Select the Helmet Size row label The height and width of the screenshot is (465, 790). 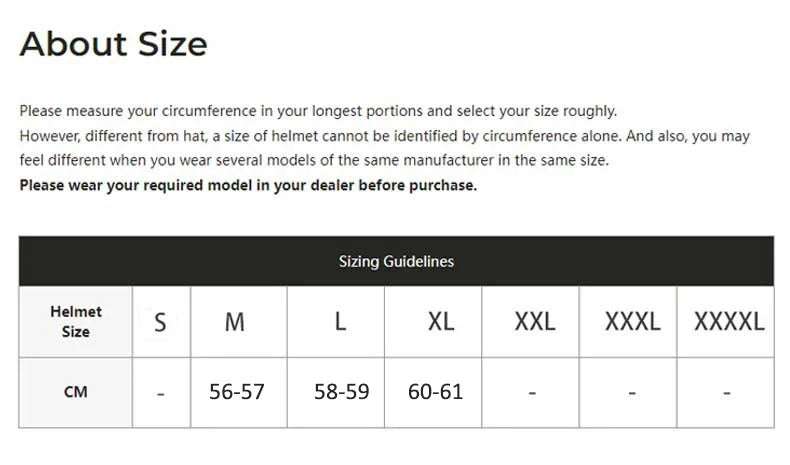(x=76, y=321)
